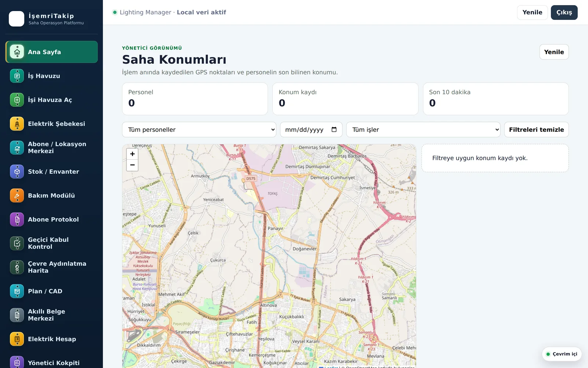
Task: Click the Konum kaydı count card
Action: click(345, 99)
